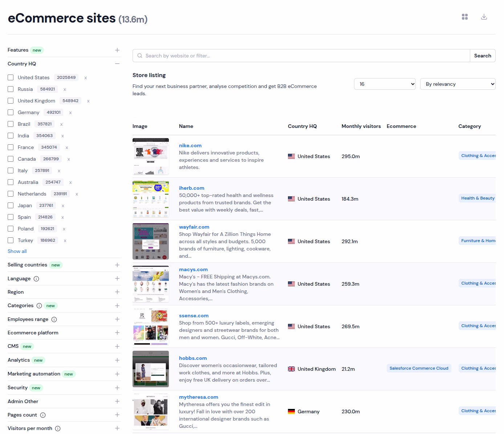Click the Pages count info icon
This screenshot has height=434, width=504.
pyautogui.click(x=43, y=415)
